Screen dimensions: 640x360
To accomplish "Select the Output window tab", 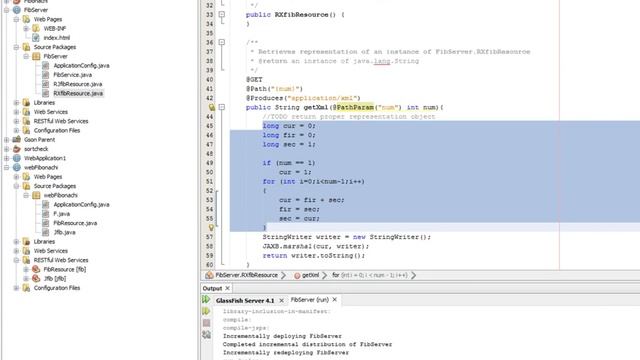I will click(x=212, y=289).
